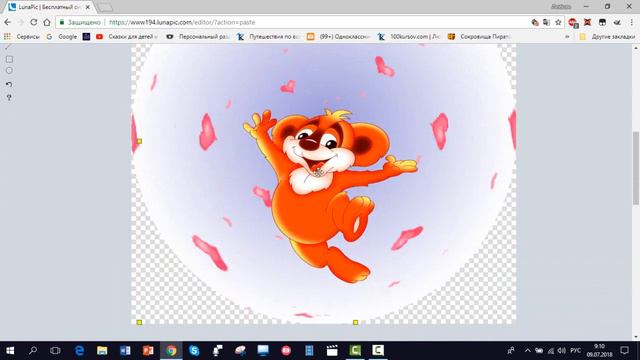Open the YouTube bookmark Сказки для детей
This screenshot has width=640, height=360.
127,37
